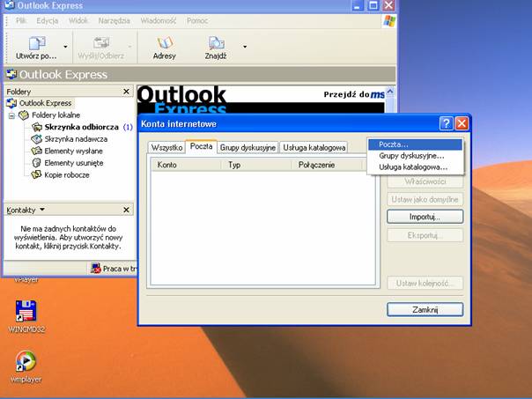Open the Pomoc menu
Screen dimensions: 532x399
point(197,20)
